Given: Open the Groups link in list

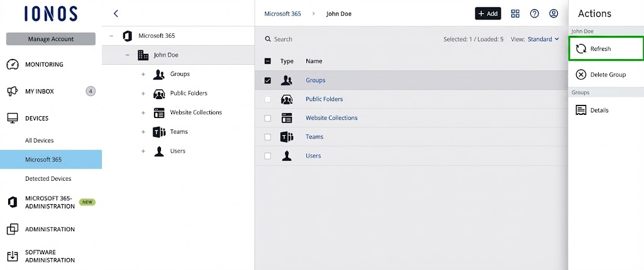Looking at the screenshot, I should pos(316,80).
